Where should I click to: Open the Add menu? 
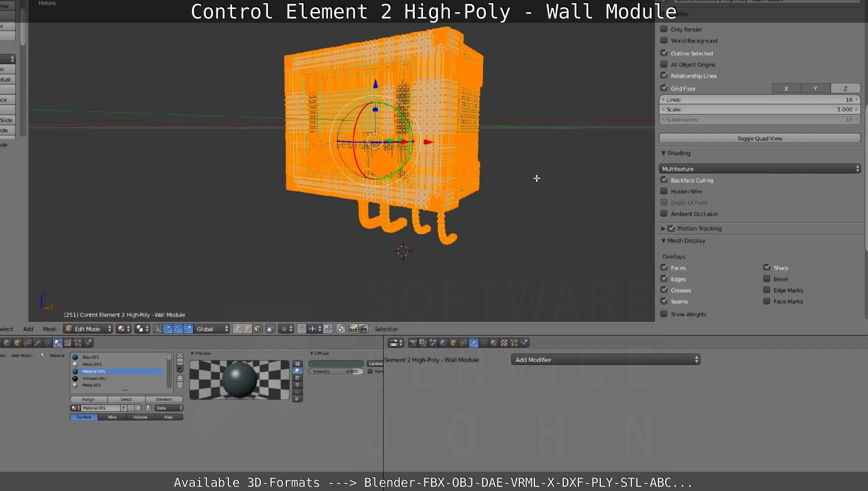[x=28, y=329]
